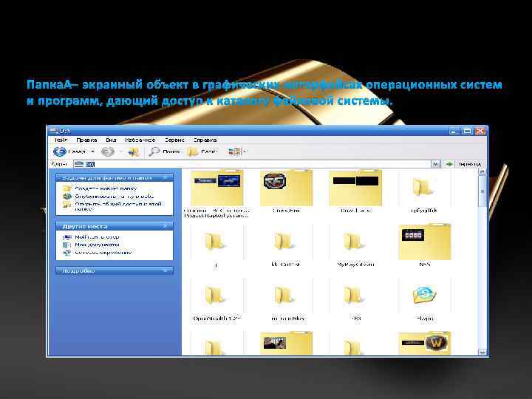
Task: Select folder with the W emblem thumbnail
Action: point(425,343)
